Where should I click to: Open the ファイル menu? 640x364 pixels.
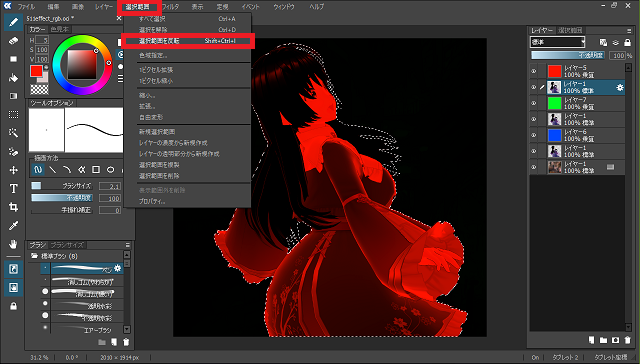point(26,7)
